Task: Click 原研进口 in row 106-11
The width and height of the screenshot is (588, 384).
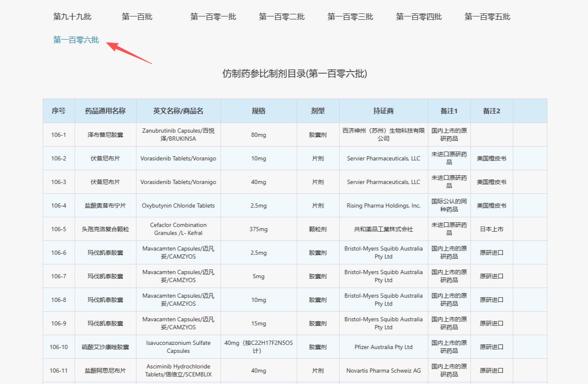Action: (492, 371)
